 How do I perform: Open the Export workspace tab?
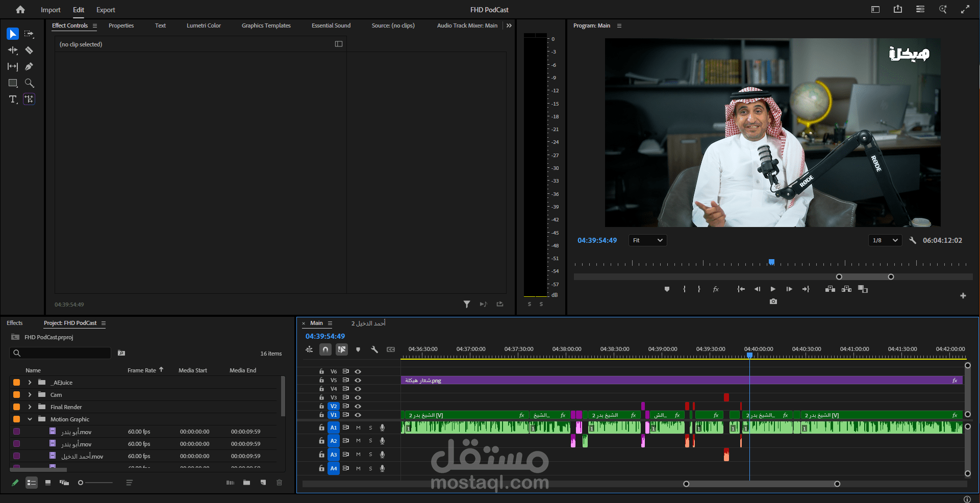click(x=106, y=10)
